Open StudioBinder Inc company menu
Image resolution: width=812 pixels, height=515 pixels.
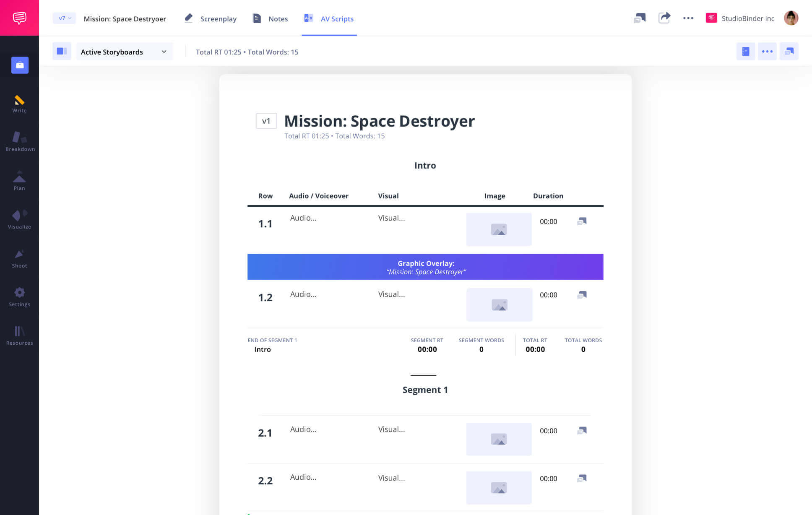[x=740, y=18]
